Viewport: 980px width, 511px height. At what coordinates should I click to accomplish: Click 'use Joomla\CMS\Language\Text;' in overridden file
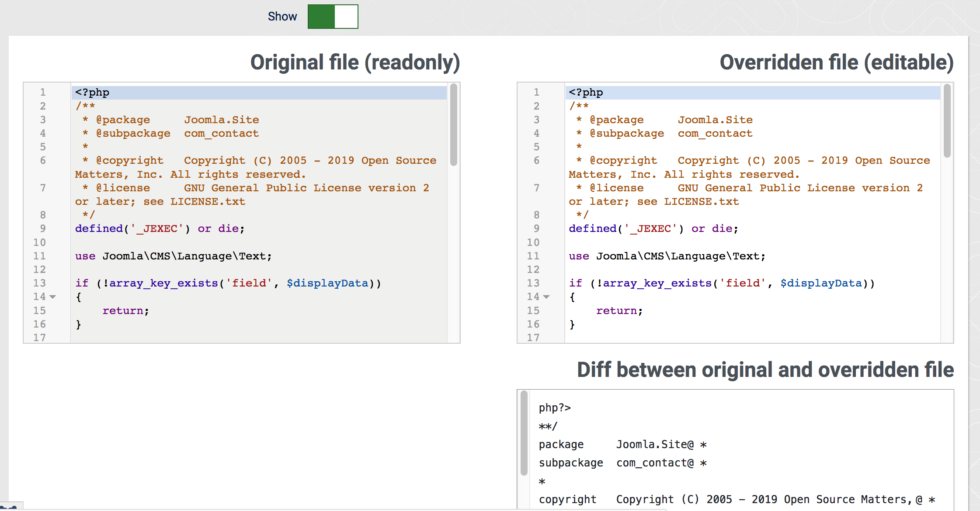[667, 256]
